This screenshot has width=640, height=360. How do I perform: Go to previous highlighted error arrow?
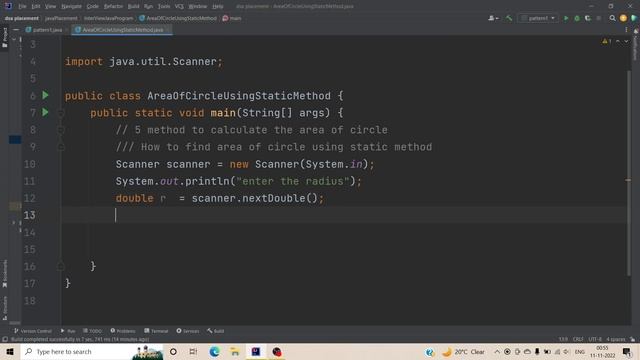[618, 41]
